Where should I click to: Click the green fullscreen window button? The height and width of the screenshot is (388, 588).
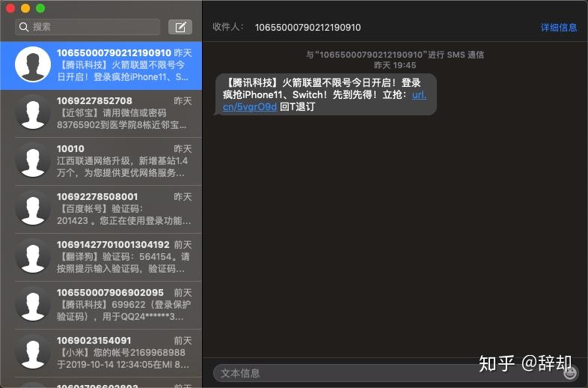tap(40, 8)
